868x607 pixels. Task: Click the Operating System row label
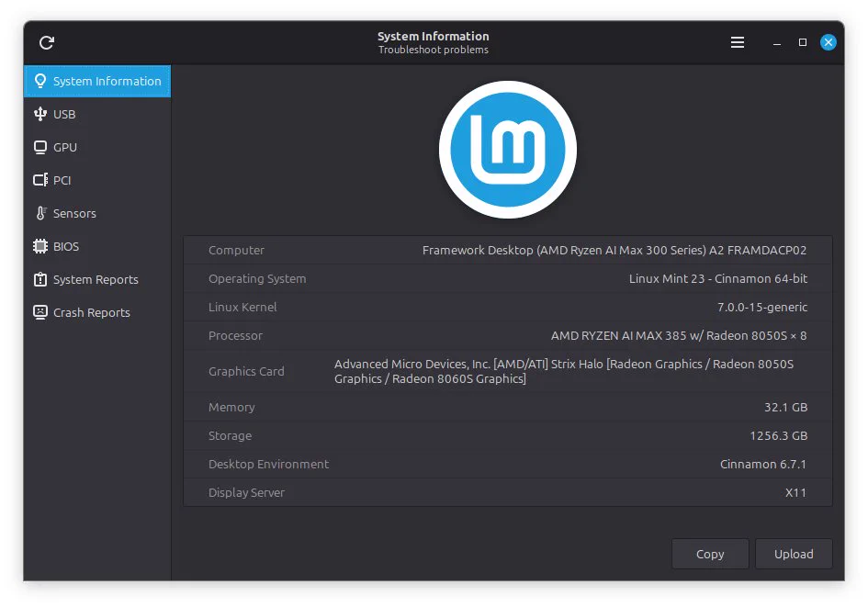[257, 278]
